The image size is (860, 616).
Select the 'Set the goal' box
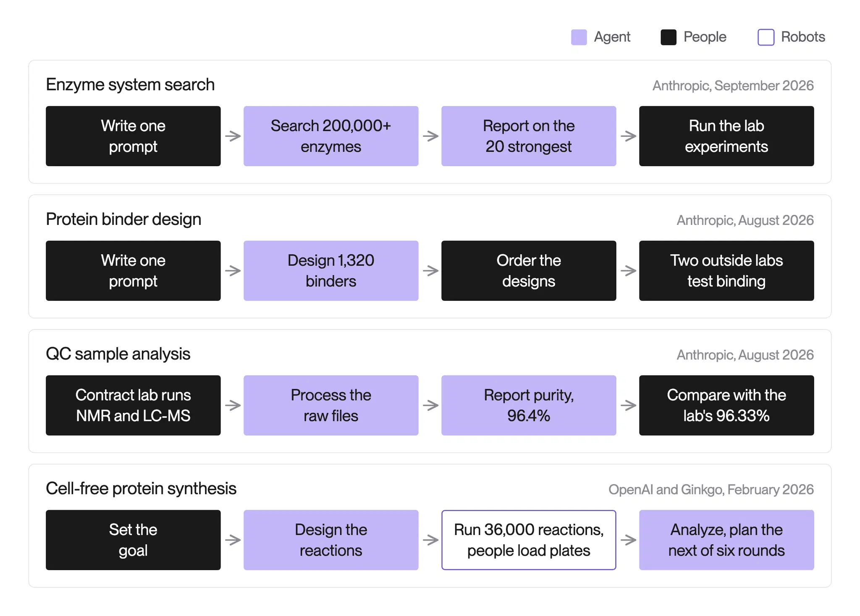click(x=133, y=540)
